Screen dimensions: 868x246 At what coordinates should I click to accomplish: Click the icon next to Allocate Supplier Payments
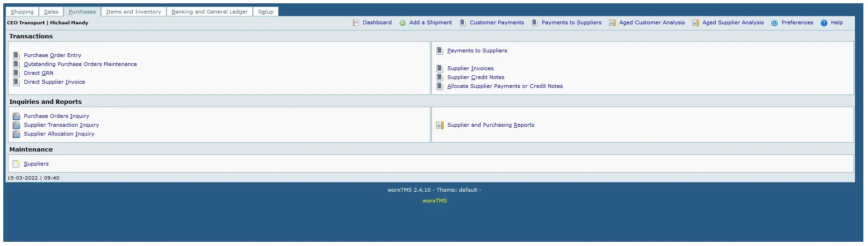(x=439, y=86)
